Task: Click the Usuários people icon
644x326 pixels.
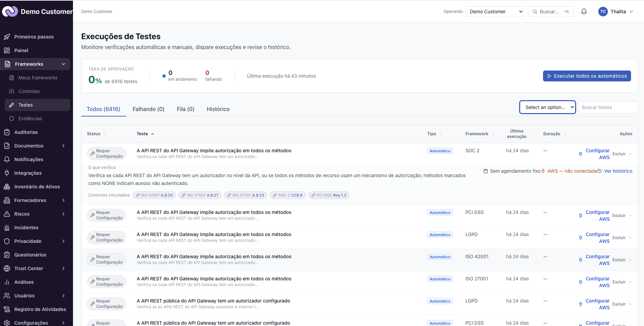Action: click(7, 296)
